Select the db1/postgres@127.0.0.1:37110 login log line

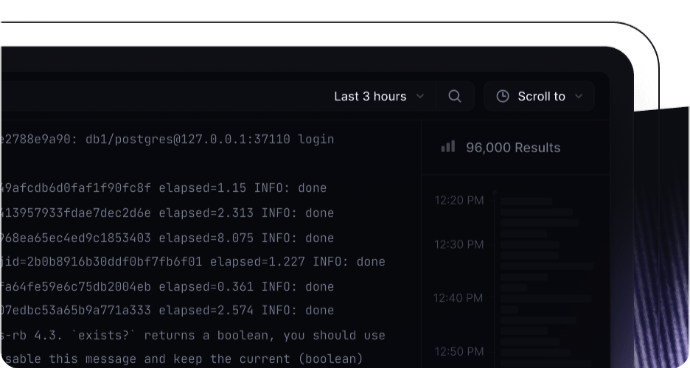coord(167,139)
